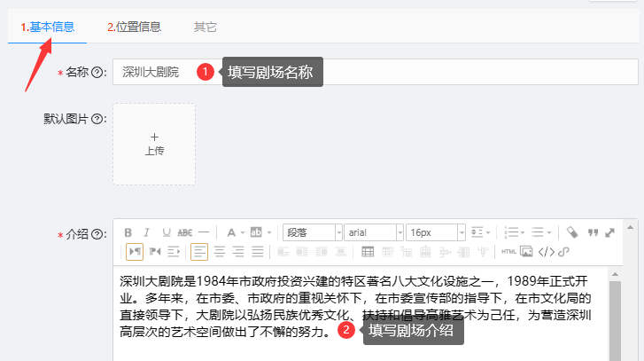Click inside the 介绍 introduction text area
644x361 pixels.
click(361, 314)
